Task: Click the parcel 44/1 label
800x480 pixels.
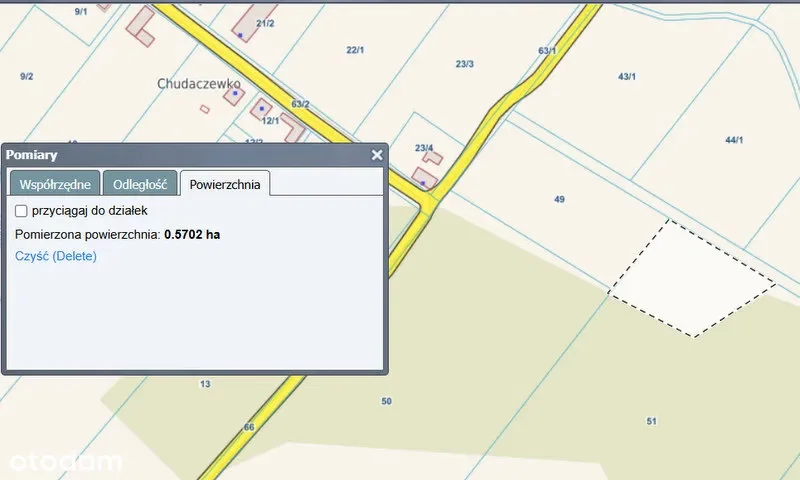Action: [734, 140]
